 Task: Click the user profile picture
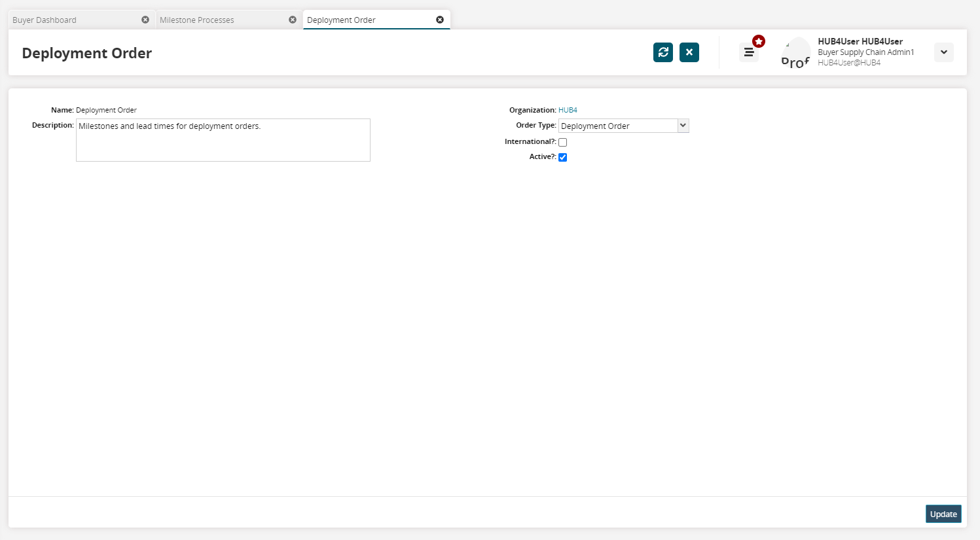pos(796,52)
